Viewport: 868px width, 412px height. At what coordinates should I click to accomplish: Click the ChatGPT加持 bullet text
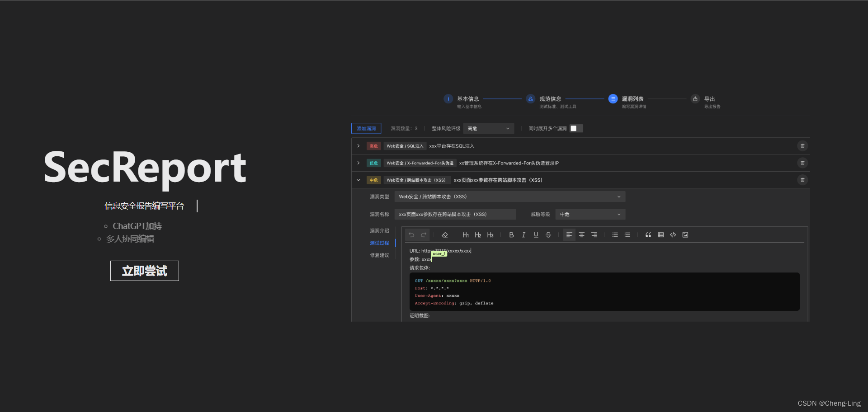coord(137,226)
